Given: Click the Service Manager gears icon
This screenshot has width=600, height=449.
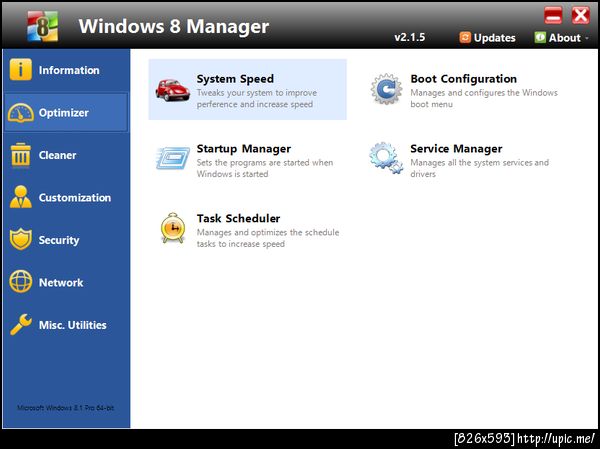Looking at the screenshot, I should click(x=386, y=158).
